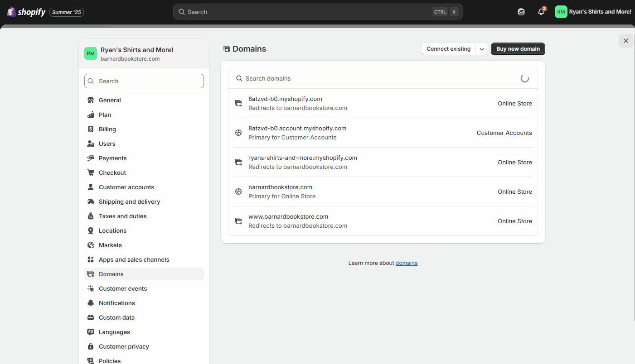The height and width of the screenshot is (364, 635).
Task: Open the barnardbookstore.com primary domain row
Action: click(383, 192)
